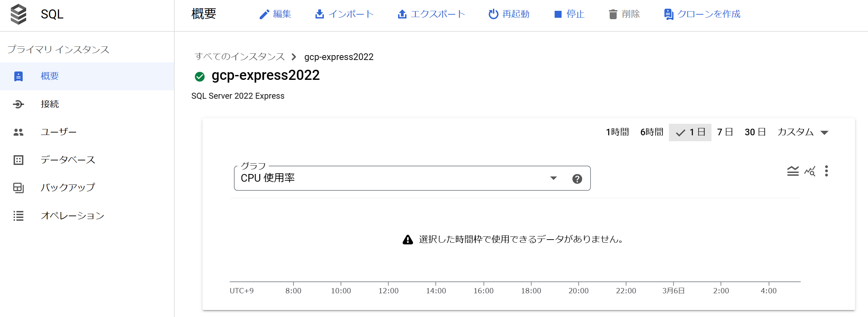The height and width of the screenshot is (317, 868).
Task: Open the chart three-dot overflow menu
Action: click(826, 171)
